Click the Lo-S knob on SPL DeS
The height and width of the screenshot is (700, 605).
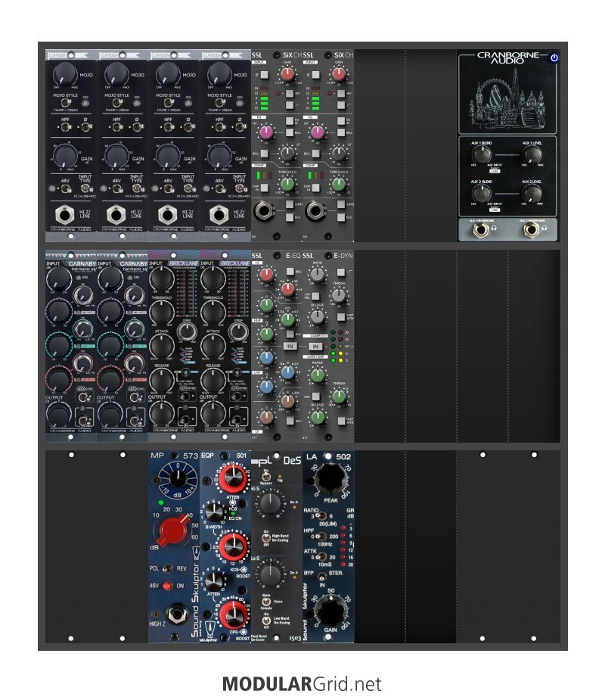click(271, 574)
